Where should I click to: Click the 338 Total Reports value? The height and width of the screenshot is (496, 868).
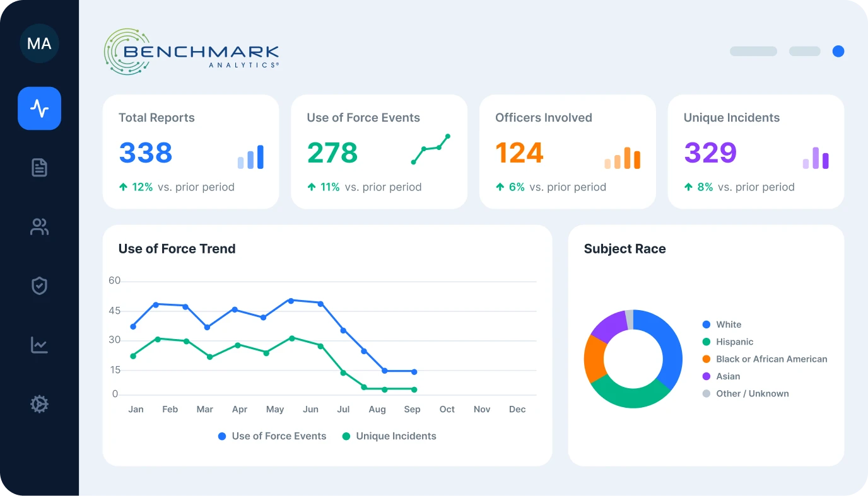(146, 153)
